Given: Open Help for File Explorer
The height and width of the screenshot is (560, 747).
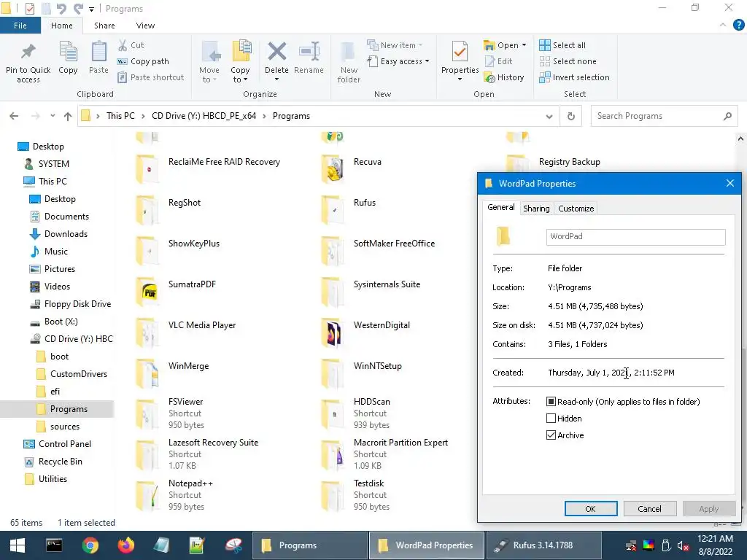Looking at the screenshot, I should tap(738, 26).
